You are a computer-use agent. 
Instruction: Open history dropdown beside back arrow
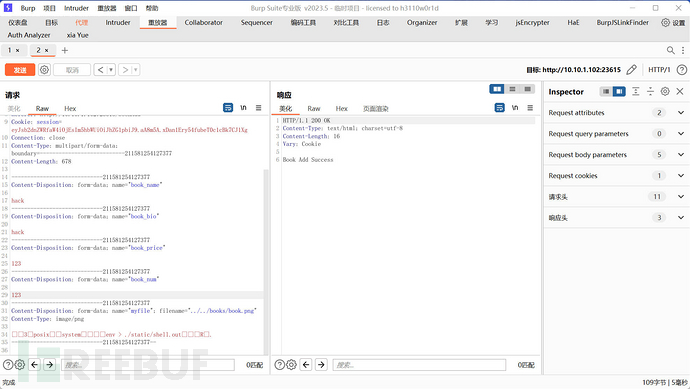coord(111,70)
